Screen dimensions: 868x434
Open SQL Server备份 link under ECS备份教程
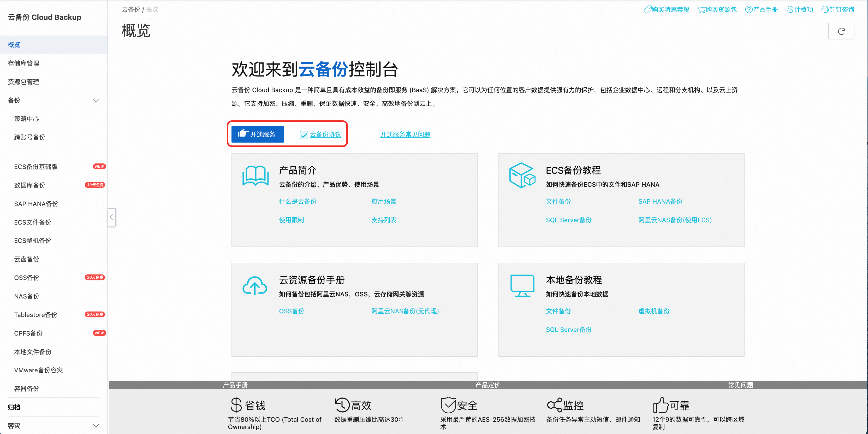click(x=568, y=220)
